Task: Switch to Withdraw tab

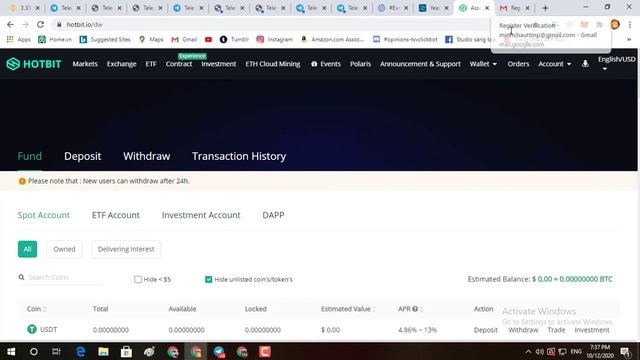Action: click(x=147, y=156)
